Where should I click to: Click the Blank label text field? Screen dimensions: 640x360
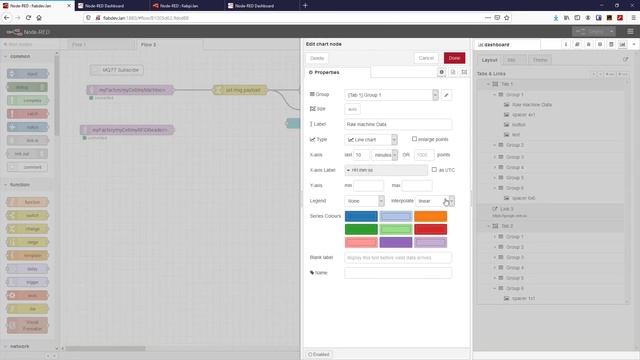[398, 258]
